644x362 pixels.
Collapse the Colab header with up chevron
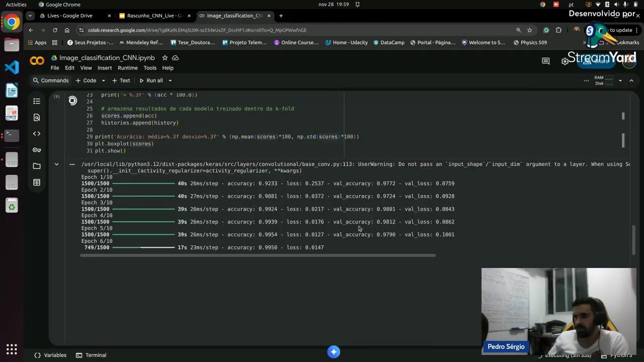pos(631,80)
